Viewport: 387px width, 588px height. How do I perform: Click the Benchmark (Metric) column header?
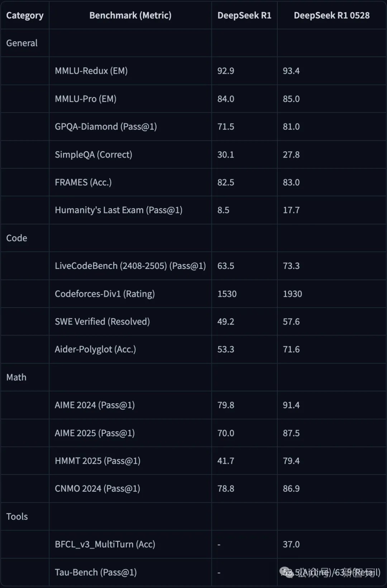tap(130, 15)
